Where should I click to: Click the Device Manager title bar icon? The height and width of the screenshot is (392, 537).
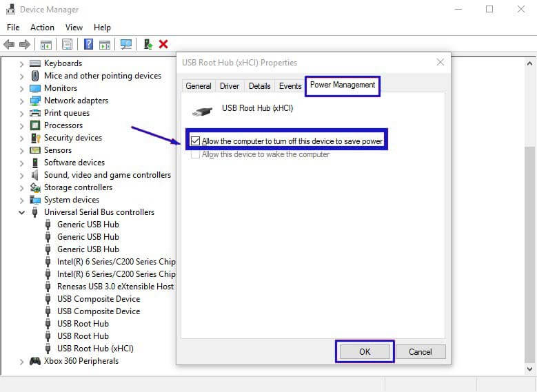coord(10,9)
